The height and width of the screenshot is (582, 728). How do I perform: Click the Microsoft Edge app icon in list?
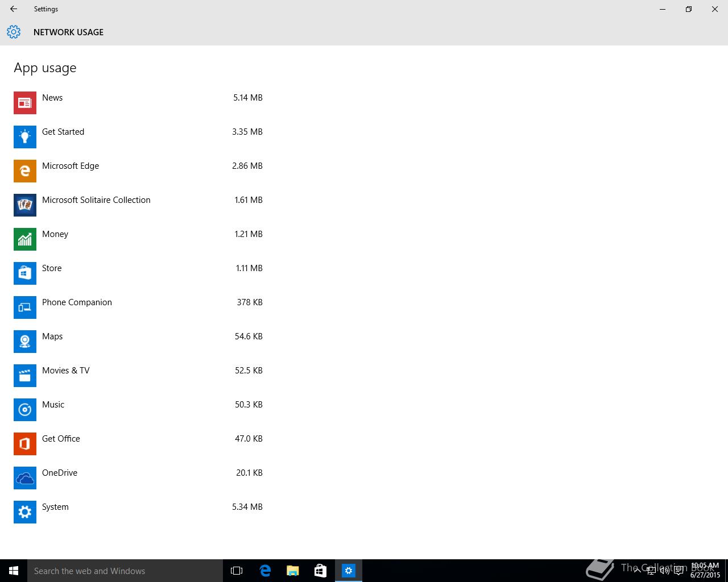[25, 171]
